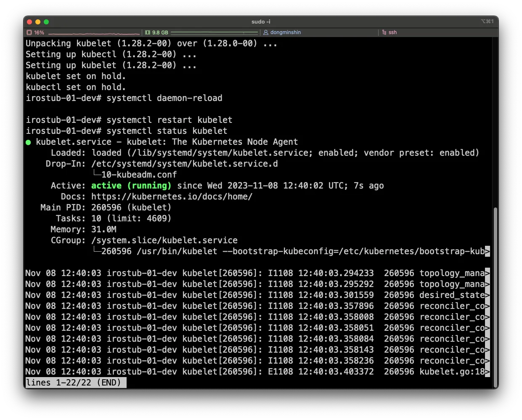The image size is (522, 420).
Task: Click the 'sudo -i' window title
Action: pyautogui.click(x=261, y=21)
